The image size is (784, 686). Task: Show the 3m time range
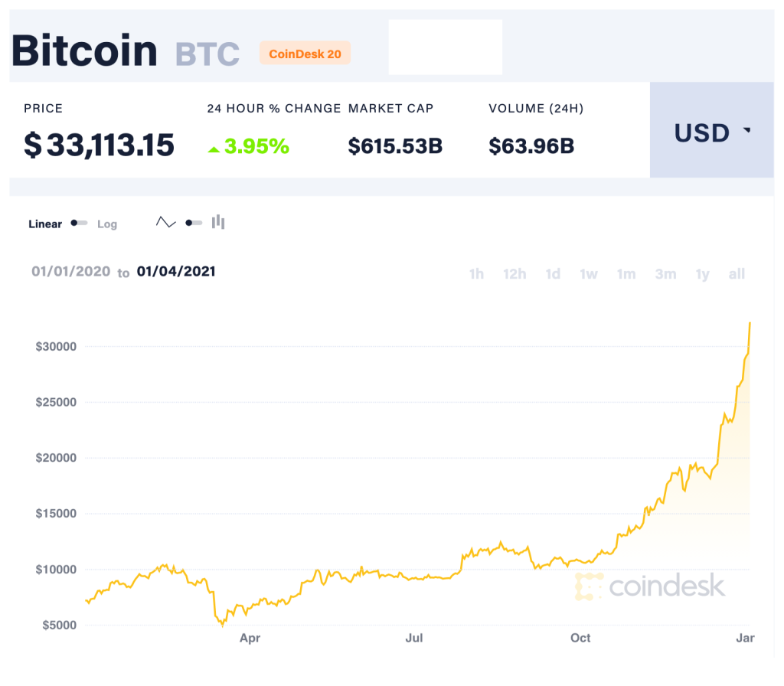pos(665,274)
